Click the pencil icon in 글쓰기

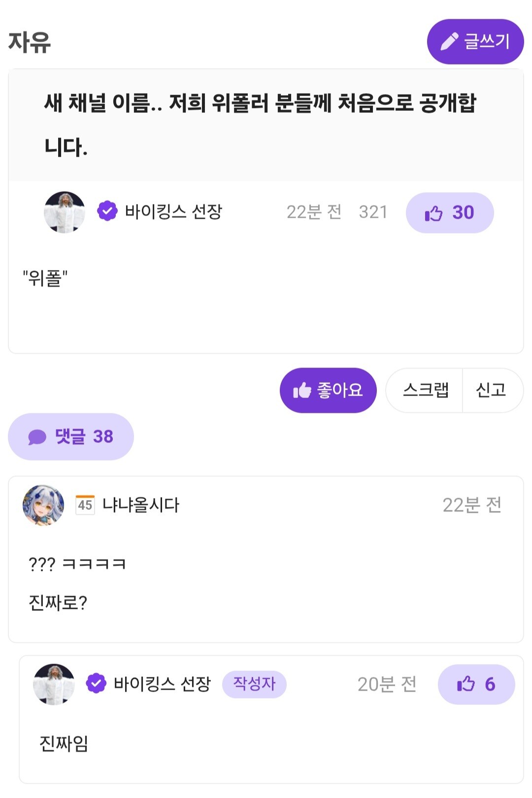tap(449, 42)
